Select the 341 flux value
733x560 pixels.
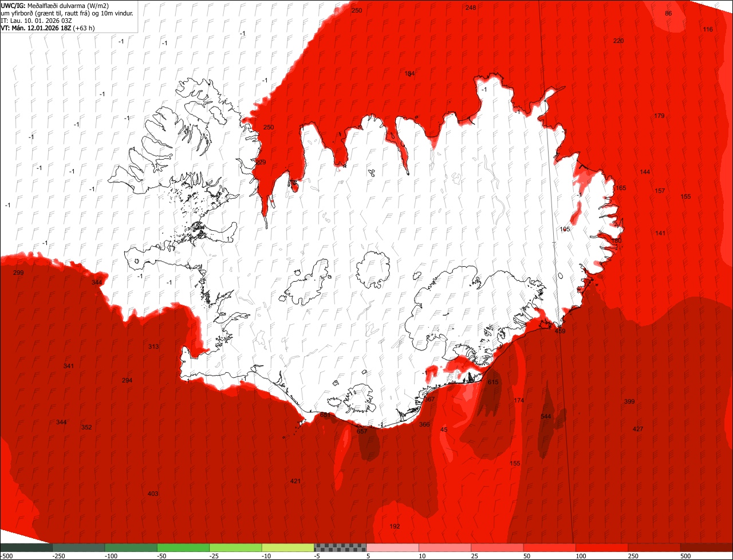pyautogui.click(x=69, y=366)
